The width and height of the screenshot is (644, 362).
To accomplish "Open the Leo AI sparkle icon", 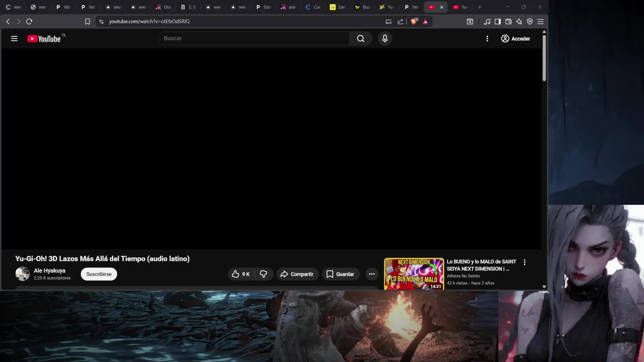I will tap(519, 22).
